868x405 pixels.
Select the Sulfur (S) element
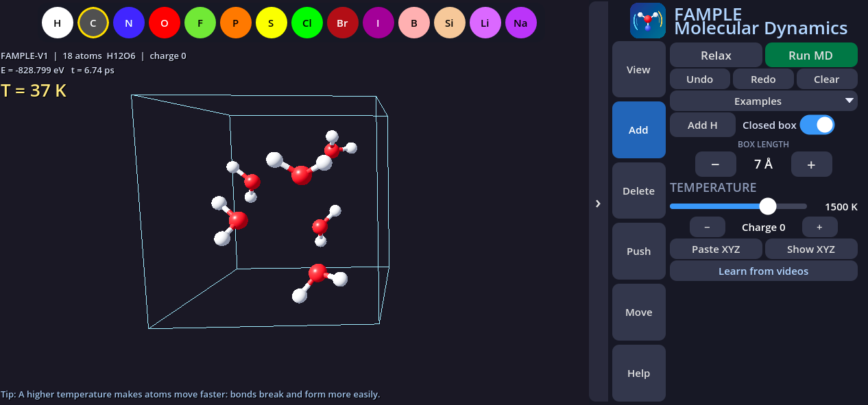pos(272,23)
